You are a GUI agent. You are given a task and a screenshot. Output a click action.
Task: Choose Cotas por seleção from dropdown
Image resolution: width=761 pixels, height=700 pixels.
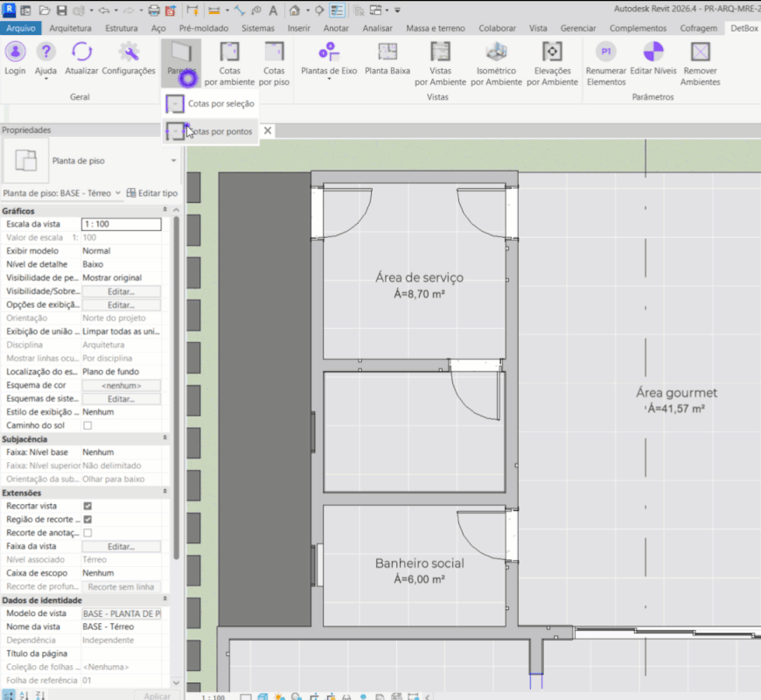tap(210, 103)
